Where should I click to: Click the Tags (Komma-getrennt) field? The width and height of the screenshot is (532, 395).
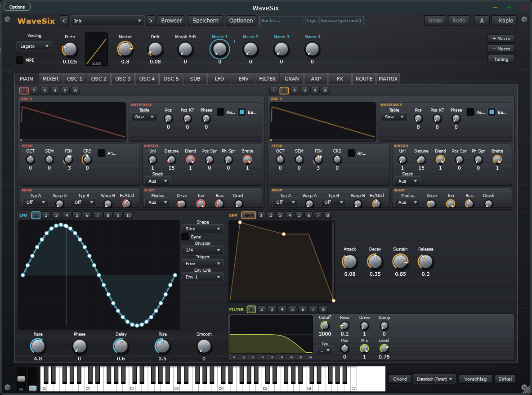click(334, 21)
